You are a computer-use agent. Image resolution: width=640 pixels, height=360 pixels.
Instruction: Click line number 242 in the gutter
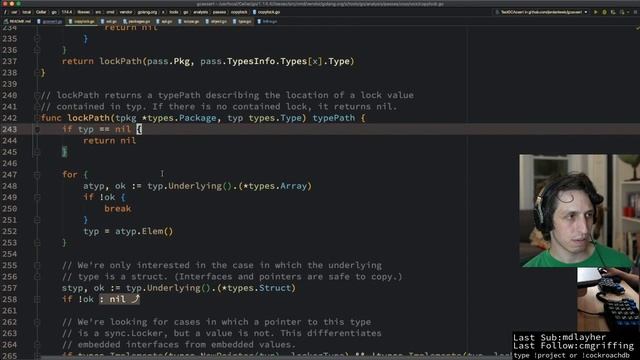click(x=9, y=118)
